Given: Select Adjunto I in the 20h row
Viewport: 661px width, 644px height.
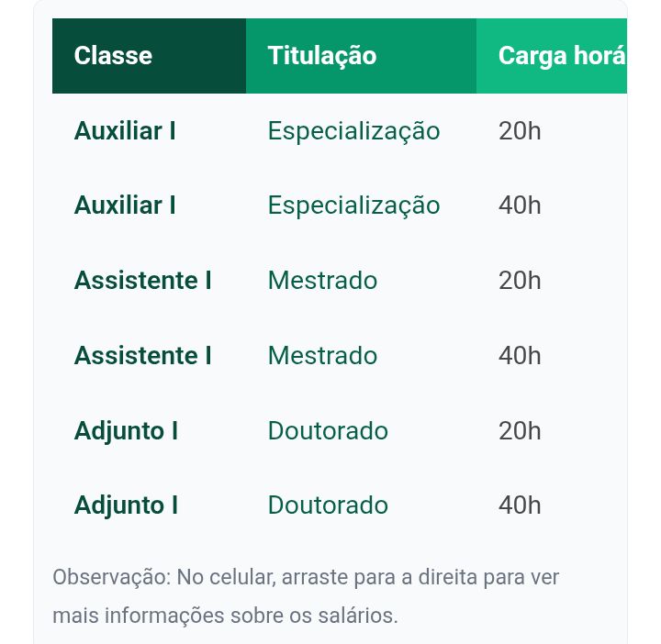Looking at the screenshot, I should click(x=126, y=431).
